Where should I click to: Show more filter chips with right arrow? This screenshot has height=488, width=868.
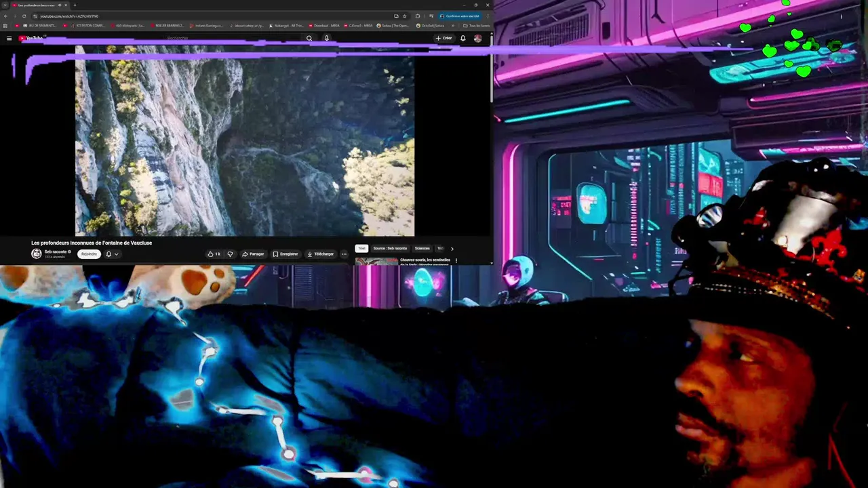click(452, 249)
